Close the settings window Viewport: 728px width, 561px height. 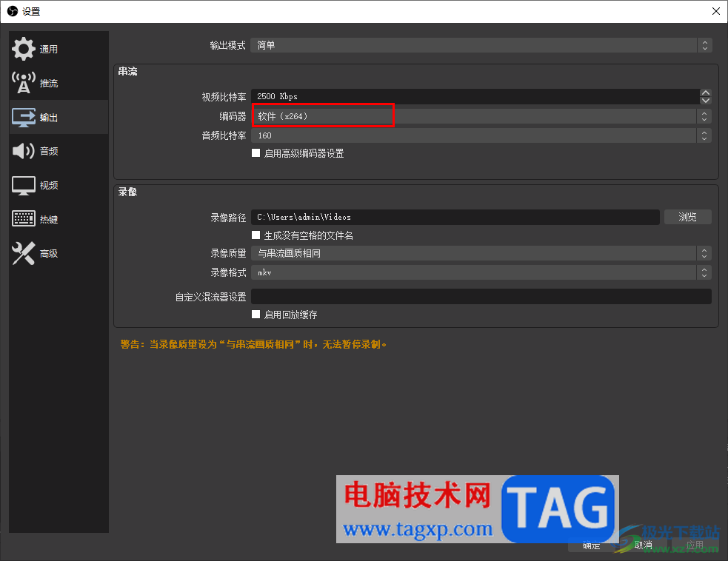point(716,11)
